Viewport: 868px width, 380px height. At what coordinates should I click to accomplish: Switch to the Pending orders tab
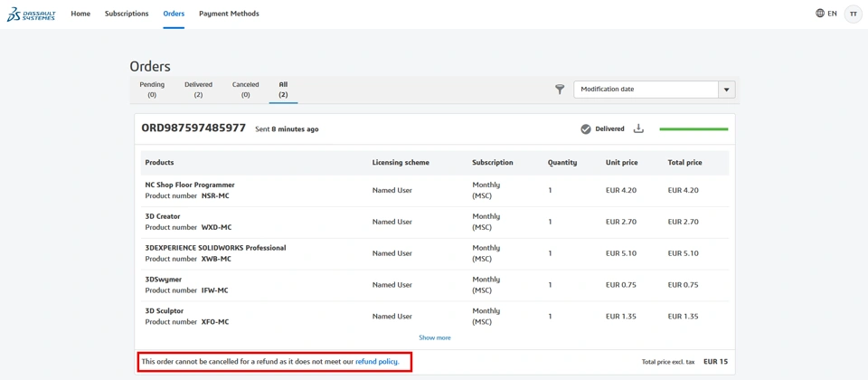[152, 89]
